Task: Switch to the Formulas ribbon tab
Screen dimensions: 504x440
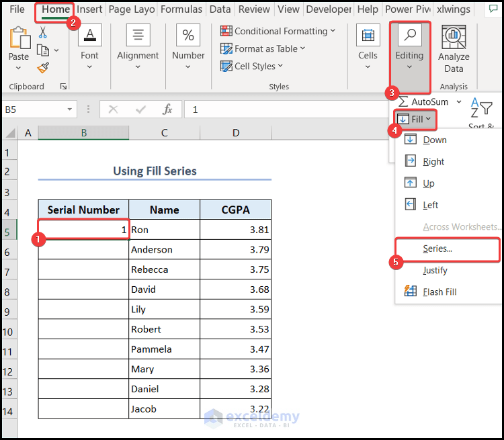Action: point(181,9)
